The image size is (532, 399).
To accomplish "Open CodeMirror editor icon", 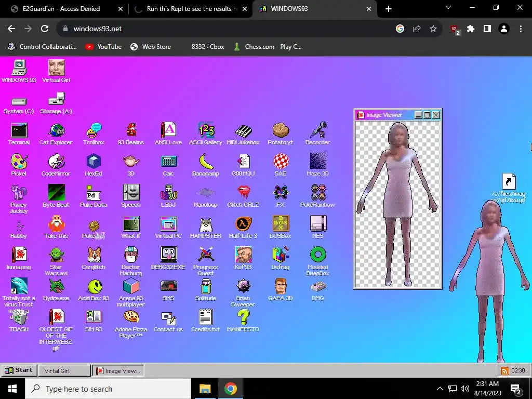I will click(56, 165).
